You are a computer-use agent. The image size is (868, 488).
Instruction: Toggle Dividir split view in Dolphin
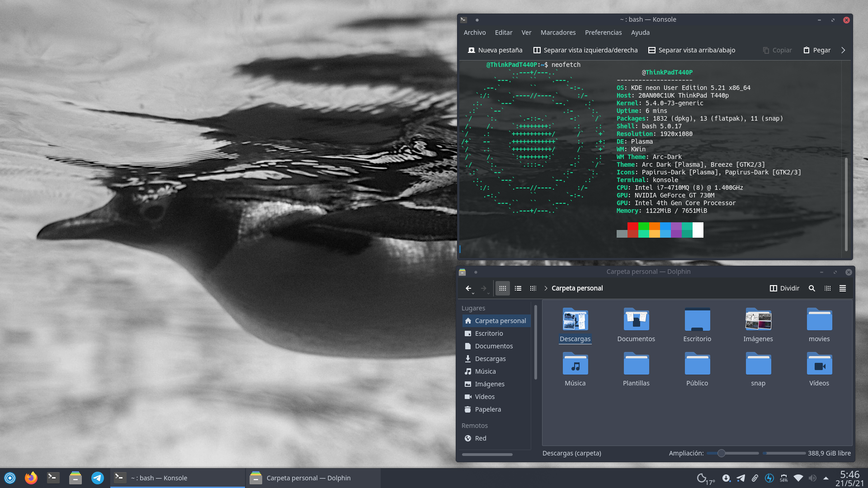point(784,288)
